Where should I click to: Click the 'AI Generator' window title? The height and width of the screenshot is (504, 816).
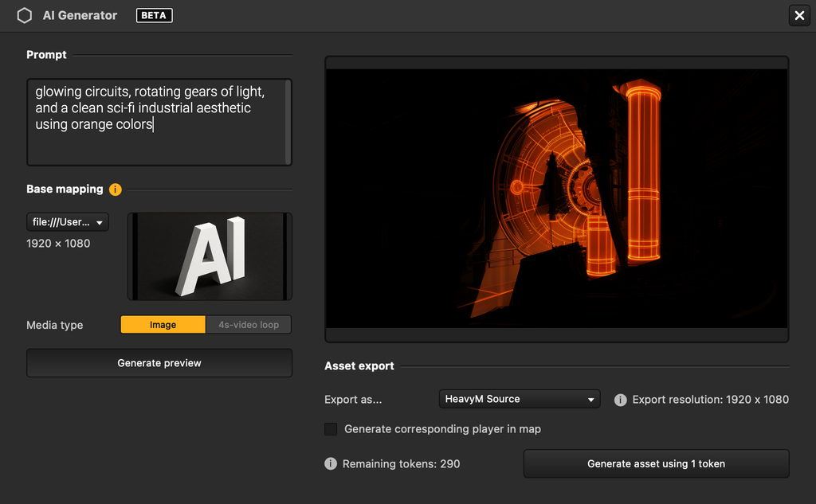[x=80, y=16]
